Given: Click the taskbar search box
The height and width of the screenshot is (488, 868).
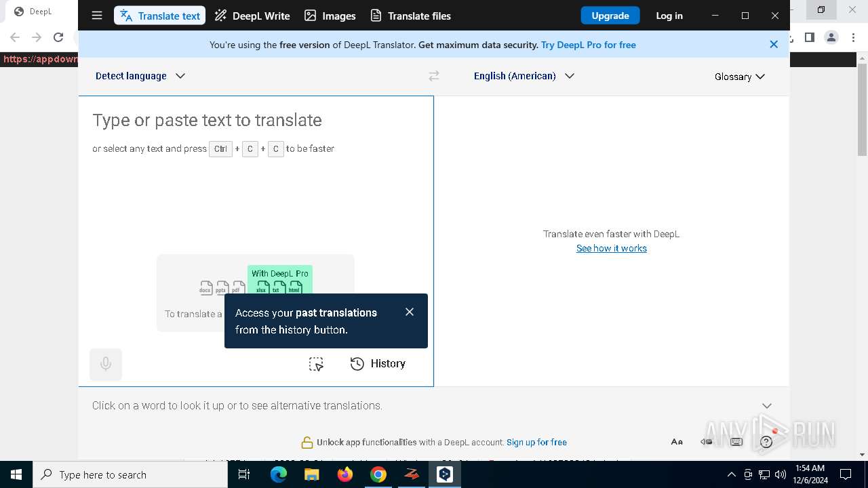Looking at the screenshot, I should point(130,474).
